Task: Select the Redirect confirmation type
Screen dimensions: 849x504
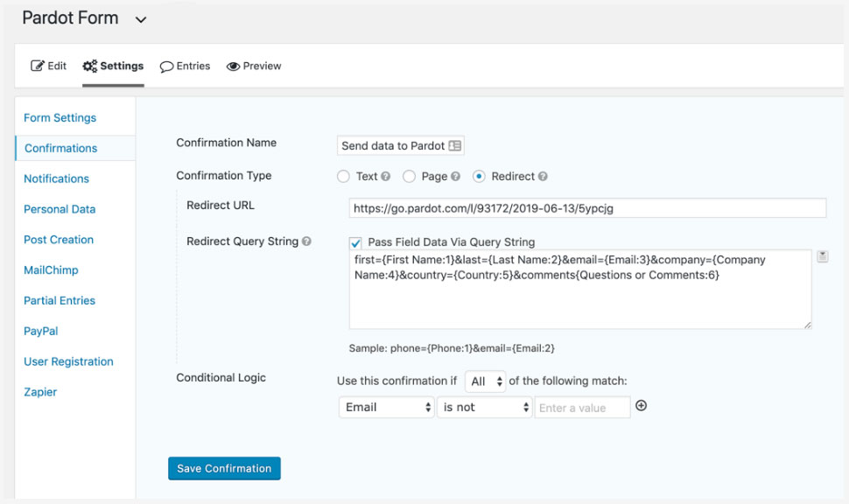Action: (x=479, y=177)
